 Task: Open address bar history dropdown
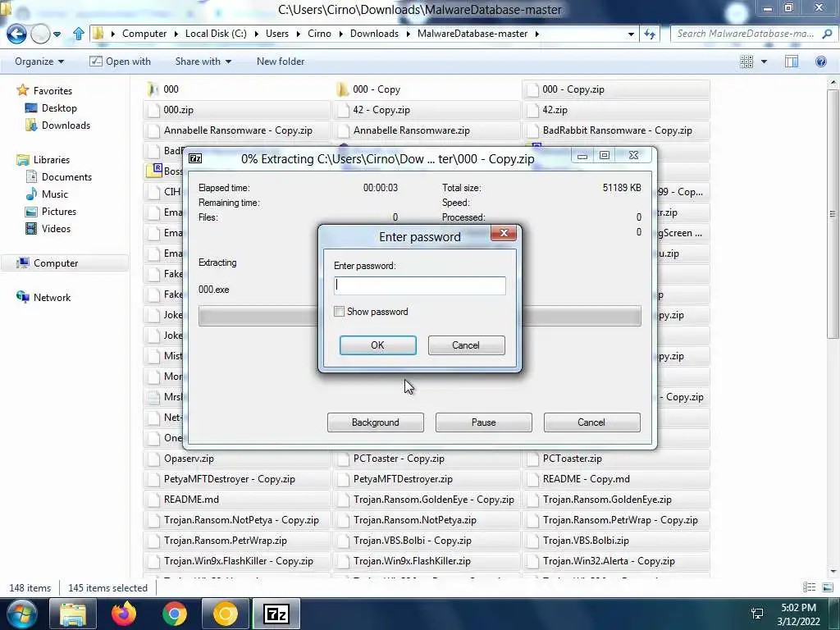[x=631, y=34]
